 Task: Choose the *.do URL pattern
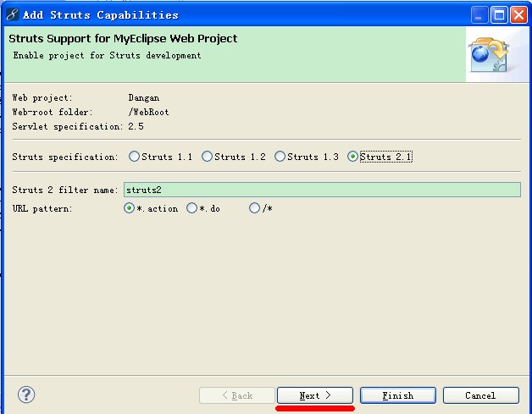point(203,208)
